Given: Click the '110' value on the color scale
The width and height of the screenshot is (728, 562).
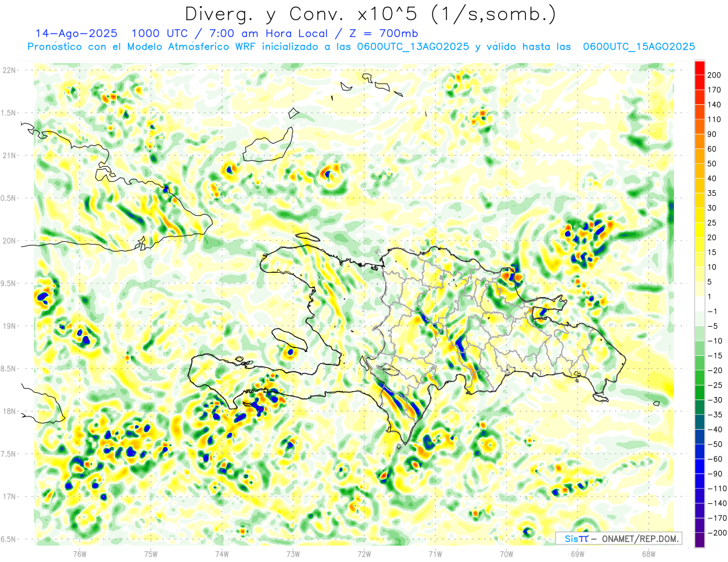Looking at the screenshot, I should coord(715,119).
